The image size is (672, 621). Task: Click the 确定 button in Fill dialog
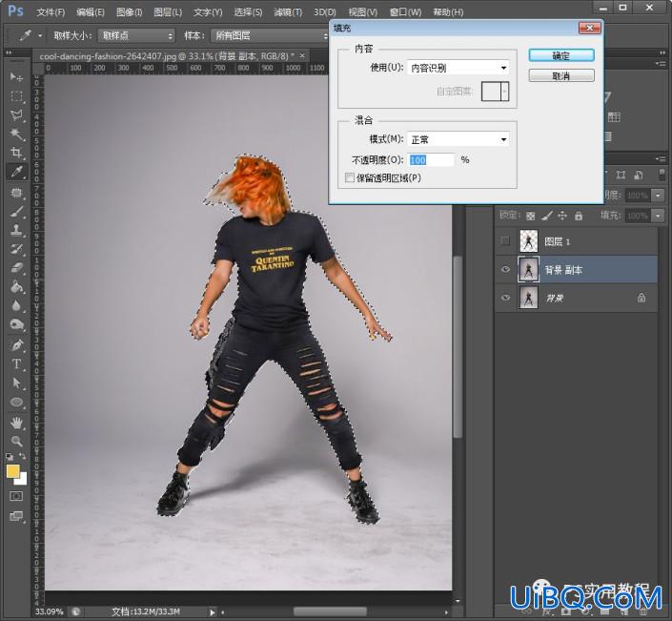coord(561,55)
